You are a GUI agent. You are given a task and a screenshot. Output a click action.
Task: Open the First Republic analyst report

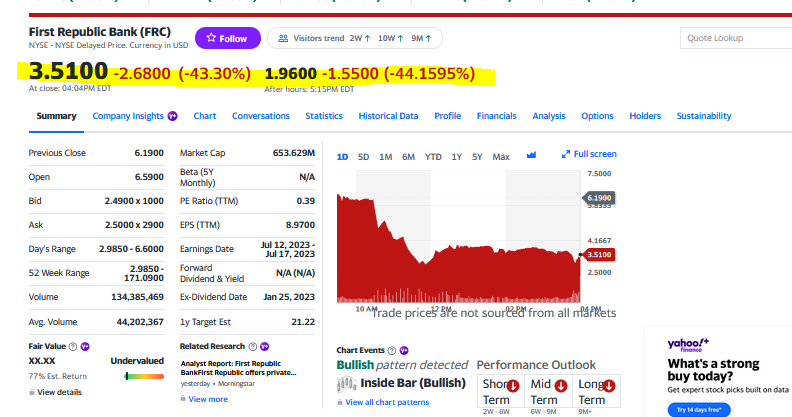coord(238,368)
